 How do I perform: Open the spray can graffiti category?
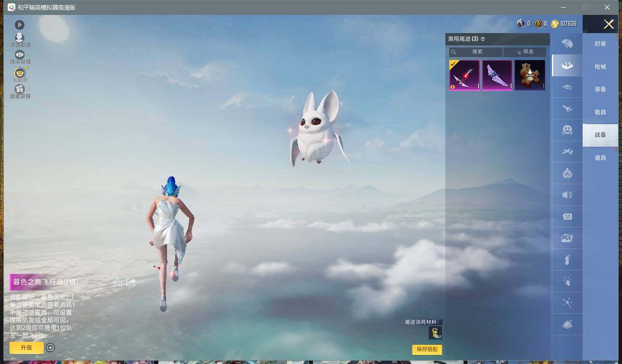pos(567,259)
